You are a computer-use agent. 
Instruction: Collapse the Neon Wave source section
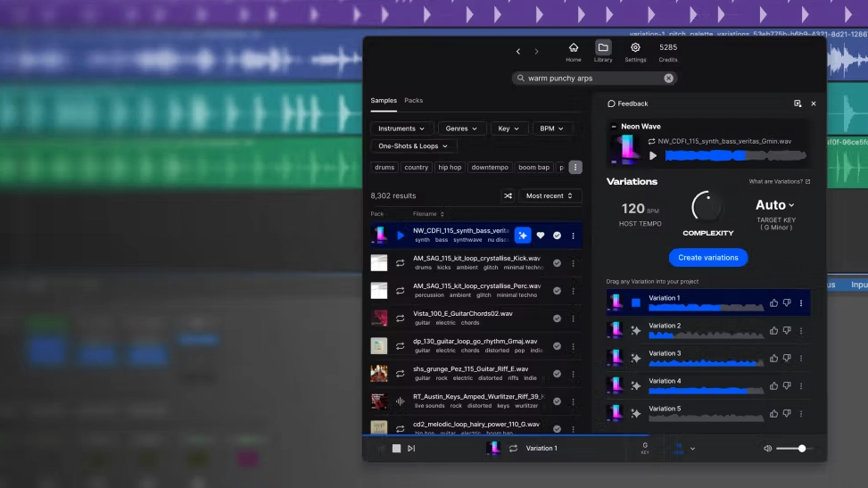614,127
